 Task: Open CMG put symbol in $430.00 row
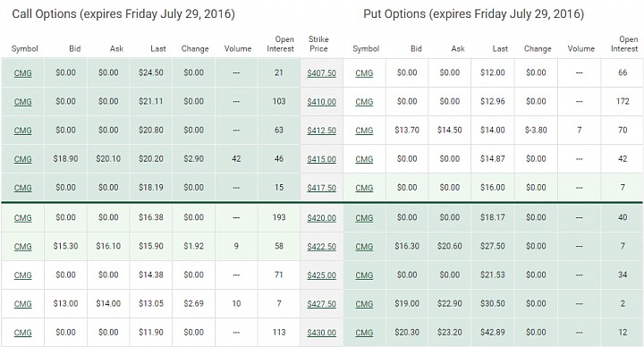(x=364, y=333)
